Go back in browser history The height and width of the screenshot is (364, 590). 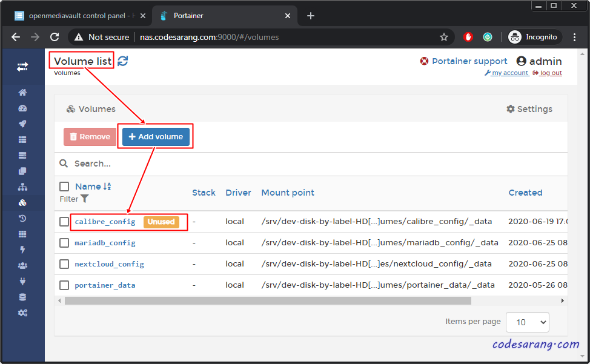pos(16,37)
